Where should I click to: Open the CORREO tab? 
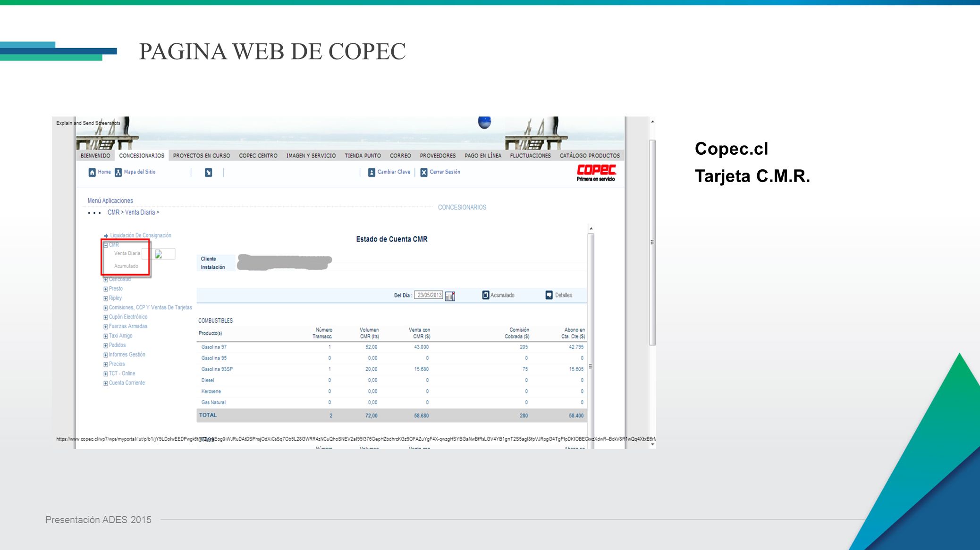click(x=400, y=156)
